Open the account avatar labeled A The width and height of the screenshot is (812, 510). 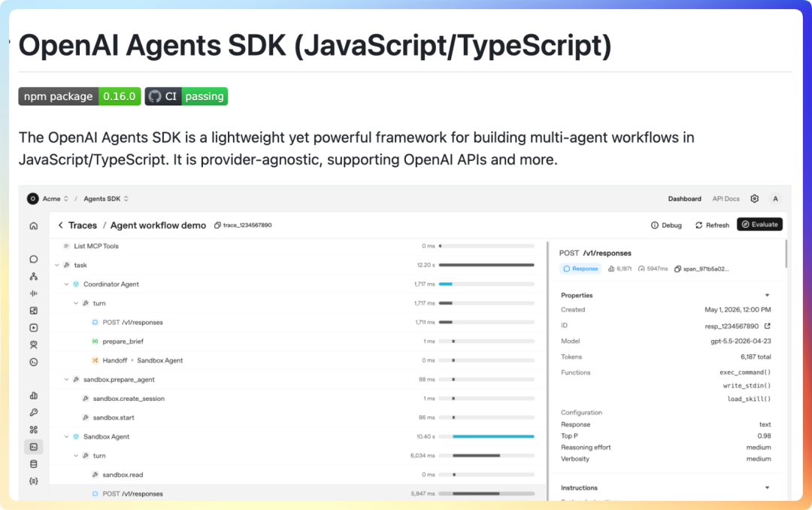(775, 199)
